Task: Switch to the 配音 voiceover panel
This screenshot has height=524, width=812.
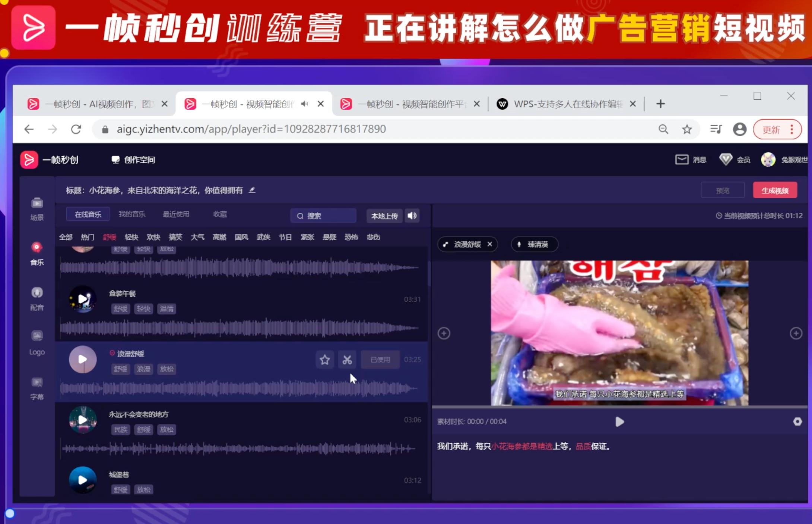Action: pyautogui.click(x=37, y=298)
